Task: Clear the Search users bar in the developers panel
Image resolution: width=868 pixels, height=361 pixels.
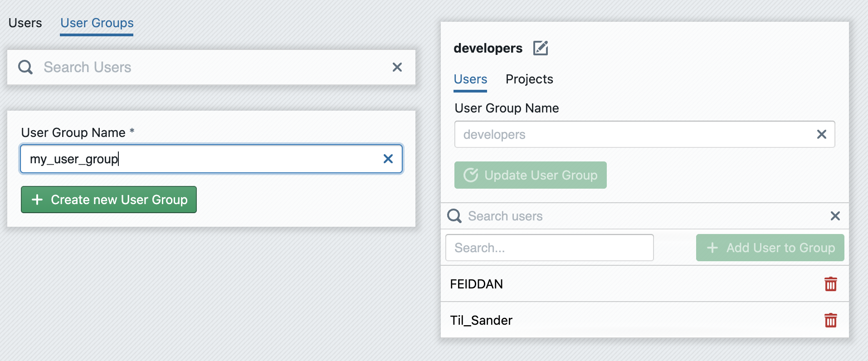Action: tap(835, 216)
